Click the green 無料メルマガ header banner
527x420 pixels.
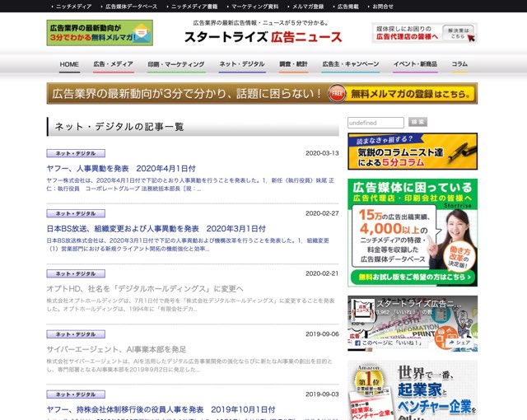(x=100, y=33)
